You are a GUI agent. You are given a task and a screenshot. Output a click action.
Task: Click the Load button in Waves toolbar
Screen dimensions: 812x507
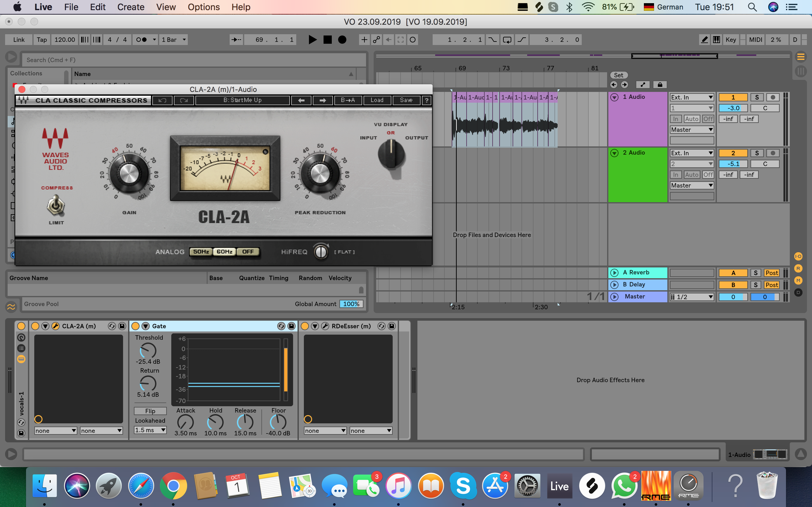point(377,100)
